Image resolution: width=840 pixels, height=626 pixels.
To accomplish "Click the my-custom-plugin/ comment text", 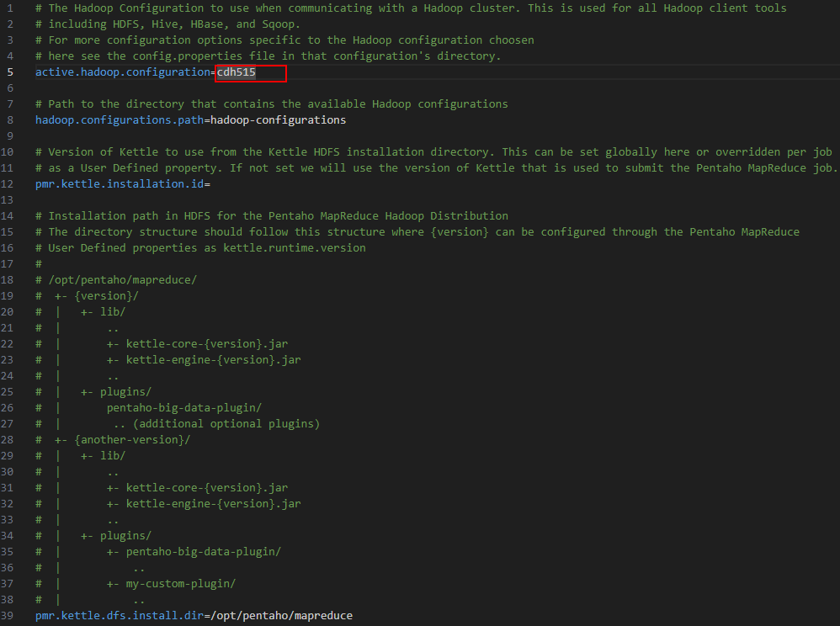I will 181,584.
